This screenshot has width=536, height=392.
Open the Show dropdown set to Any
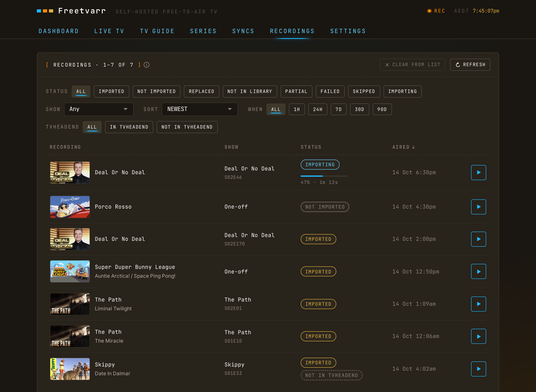pyautogui.click(x=99, y=109)
